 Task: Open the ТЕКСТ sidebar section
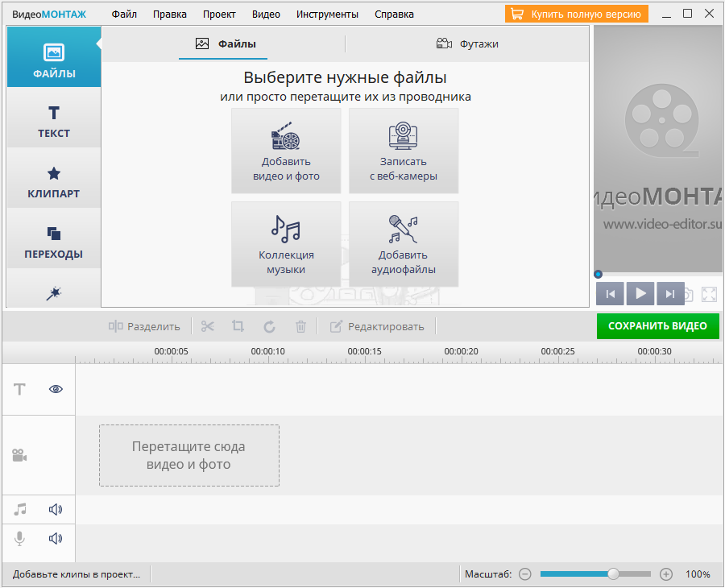[54, 118]
